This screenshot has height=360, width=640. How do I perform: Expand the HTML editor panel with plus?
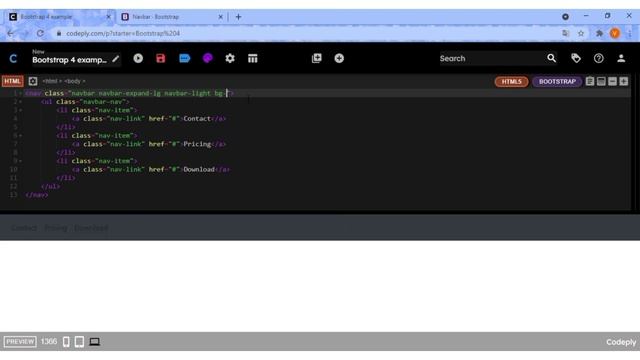[x=624, y=81]
